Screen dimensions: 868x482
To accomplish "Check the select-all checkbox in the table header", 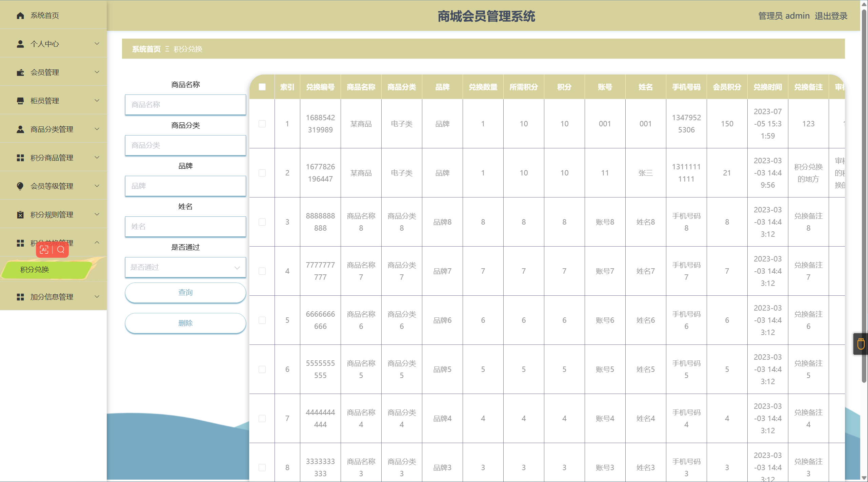I will [262, 87].
